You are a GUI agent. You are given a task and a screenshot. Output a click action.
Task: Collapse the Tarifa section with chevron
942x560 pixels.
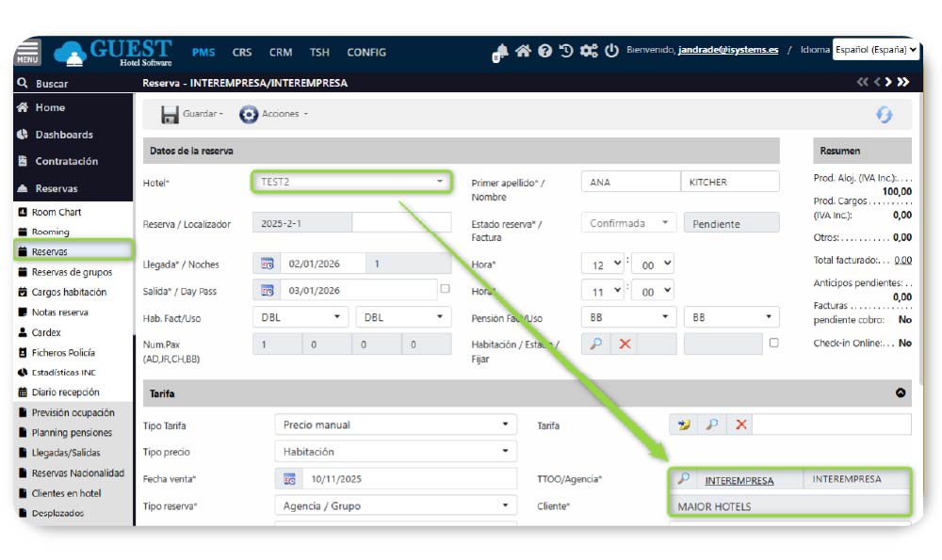click(900, 393)
